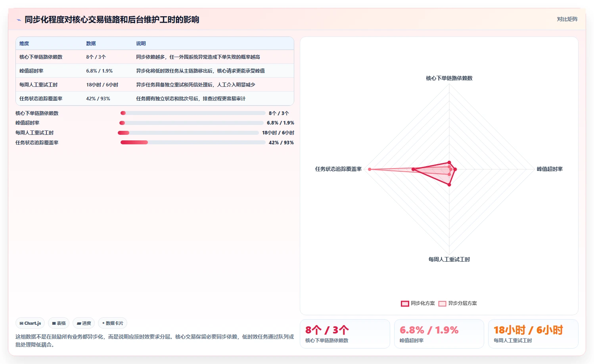Select the 表格 tag chip
The width and height of the screenshot is (594, 364).
(x=59, y=323)
